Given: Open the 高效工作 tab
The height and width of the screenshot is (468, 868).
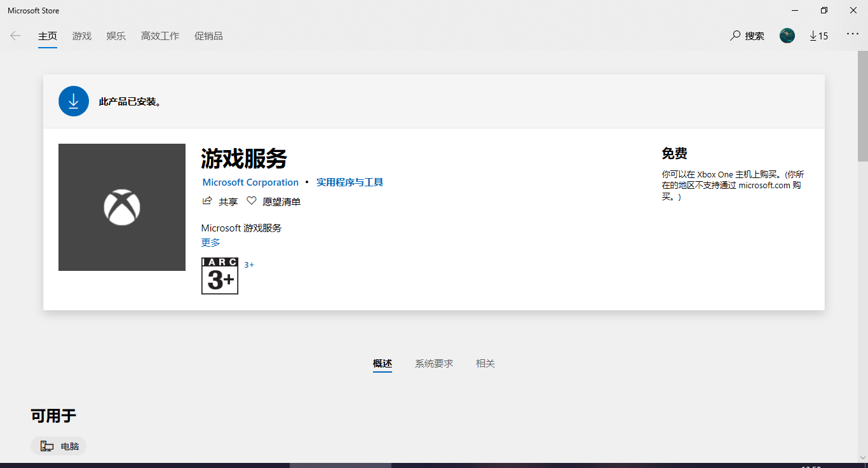Looking at the screenshot, I should 160,36.
